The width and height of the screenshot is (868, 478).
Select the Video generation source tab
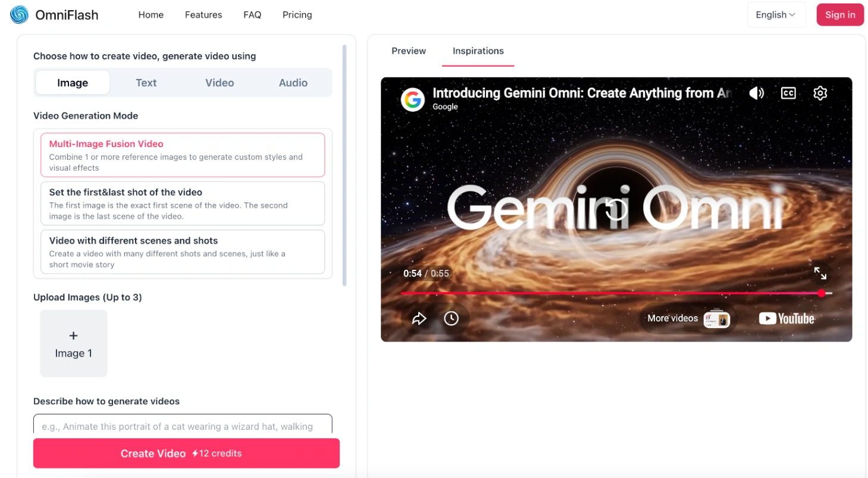coord(220,83)
